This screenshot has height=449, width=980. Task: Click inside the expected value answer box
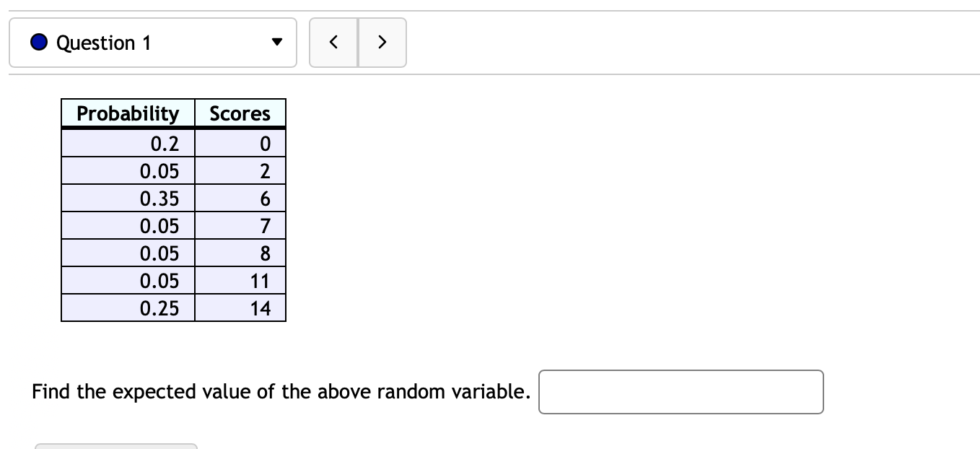point(681,391)
